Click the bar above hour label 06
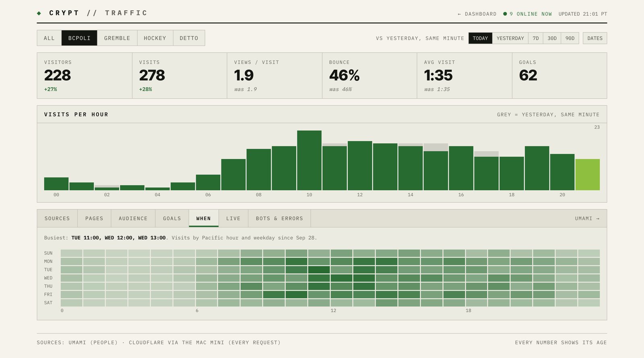This screenshot has width=644, height=358. (x=208, y=182)
